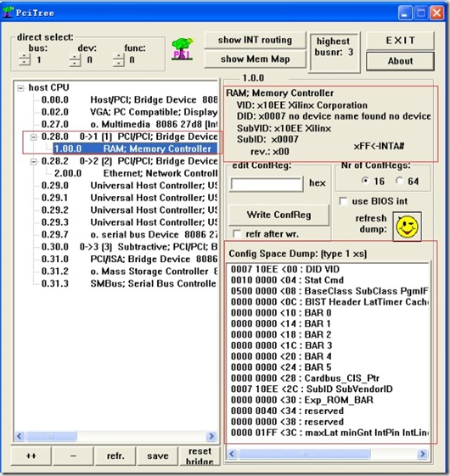Viewport: 450px width, 476px height.
Task: Click the '<14 : BAR 1' dump line
Action: (x=281, y=324)
